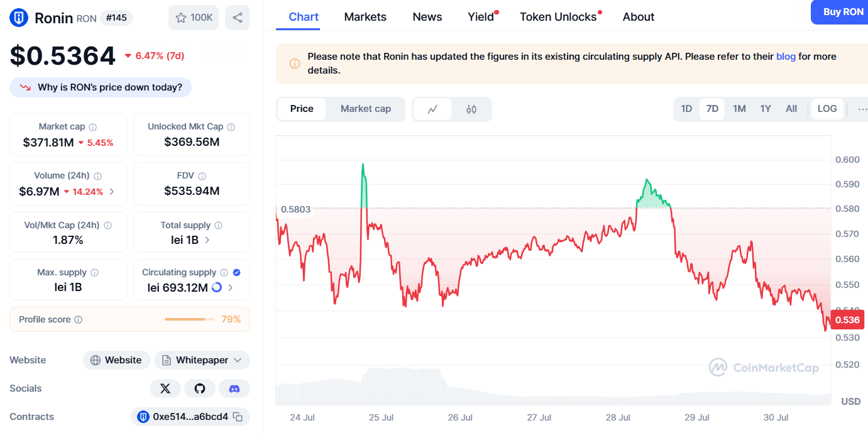Screen dimensions: 868x435
Task: Click the orange notice info icon
Action: tap(294, 63)
